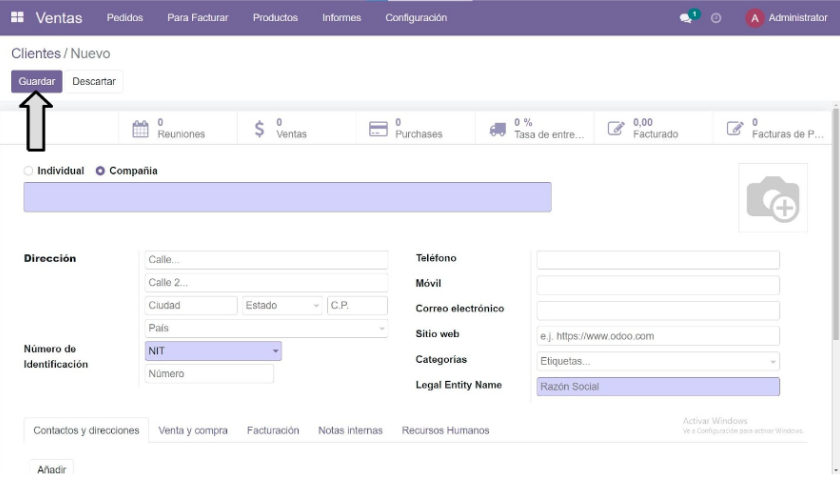
Task: Click the Ventas app title
Action: [x=59, y=18]
